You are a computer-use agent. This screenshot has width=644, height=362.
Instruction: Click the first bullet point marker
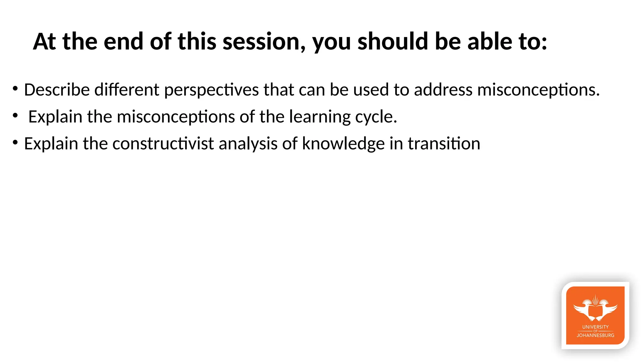click(15, 89)
